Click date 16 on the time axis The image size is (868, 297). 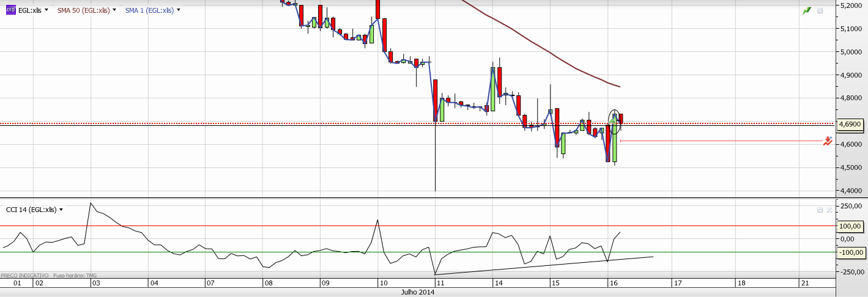[x=614, y=284]
